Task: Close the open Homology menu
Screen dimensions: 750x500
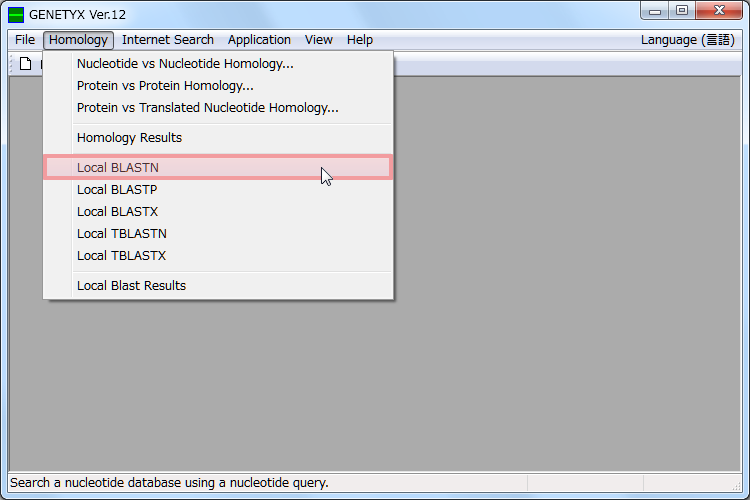Action: click(78, 40)
